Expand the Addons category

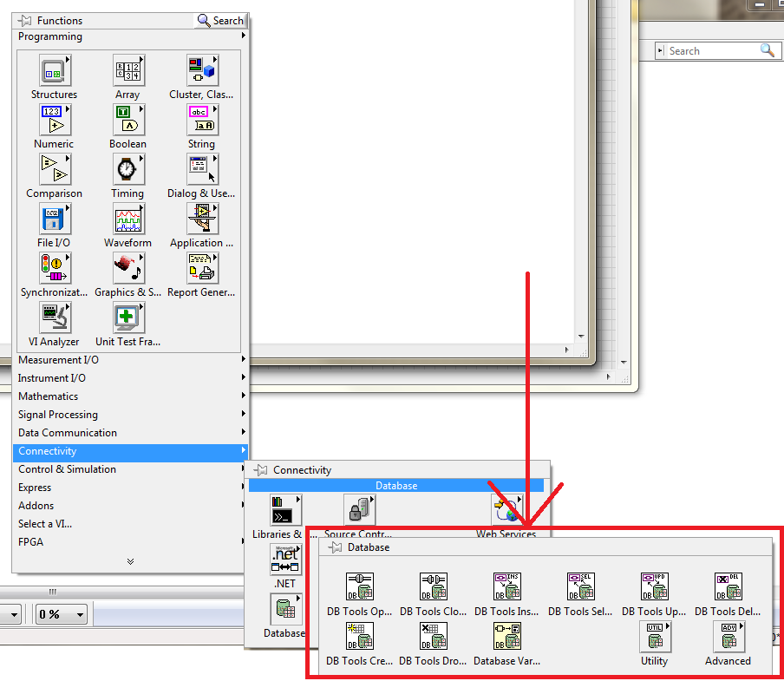click(130, 506)
